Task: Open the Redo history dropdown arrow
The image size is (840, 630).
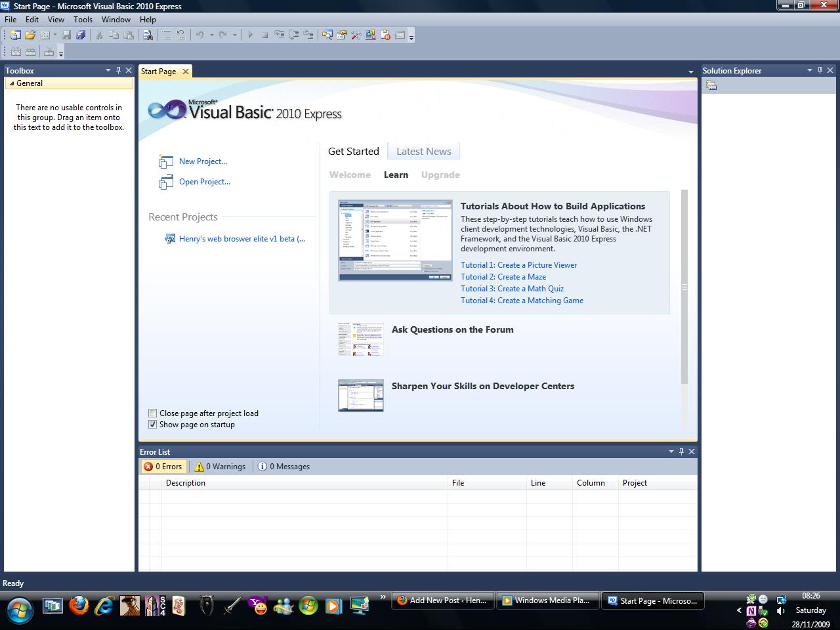Action: pyautogui.click(x=234, y=35)
